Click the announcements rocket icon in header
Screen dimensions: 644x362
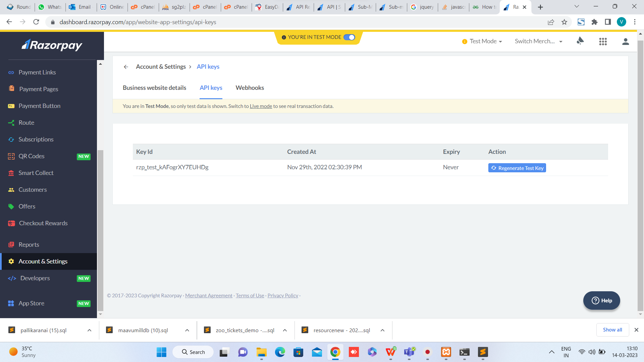click(x=580, y=41)
